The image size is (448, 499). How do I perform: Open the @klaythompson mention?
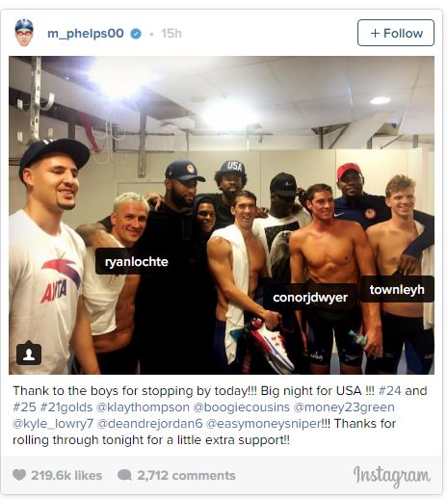tap(143, 407)
